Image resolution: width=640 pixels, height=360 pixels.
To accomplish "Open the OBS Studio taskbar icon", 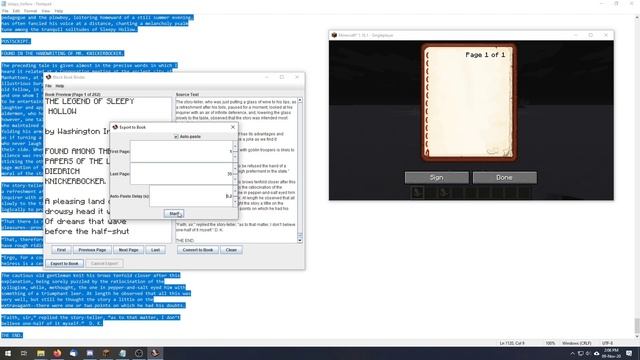I will tap(139, 353).
